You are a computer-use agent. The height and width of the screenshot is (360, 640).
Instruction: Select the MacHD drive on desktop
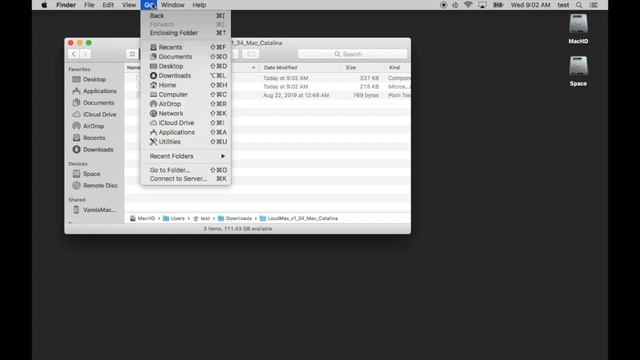[578, 29]
